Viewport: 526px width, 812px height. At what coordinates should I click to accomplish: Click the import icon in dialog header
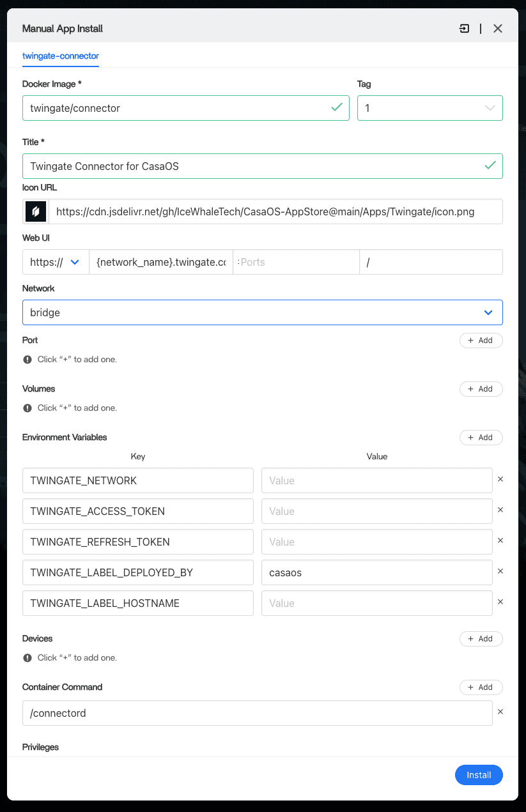[464, 29]
